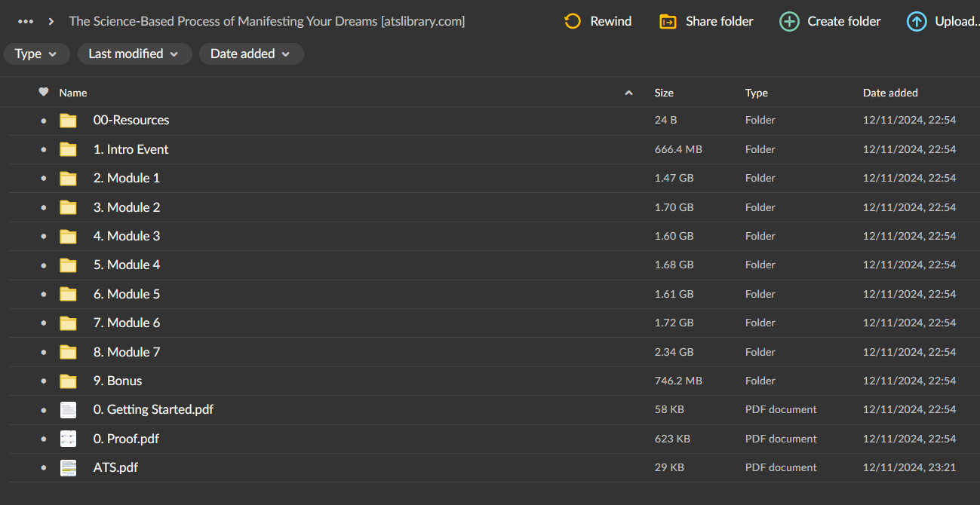This screenshot has height=505, width=980.
Task: Open the Date added filter dropdown
Action: (x=251, y=54)
